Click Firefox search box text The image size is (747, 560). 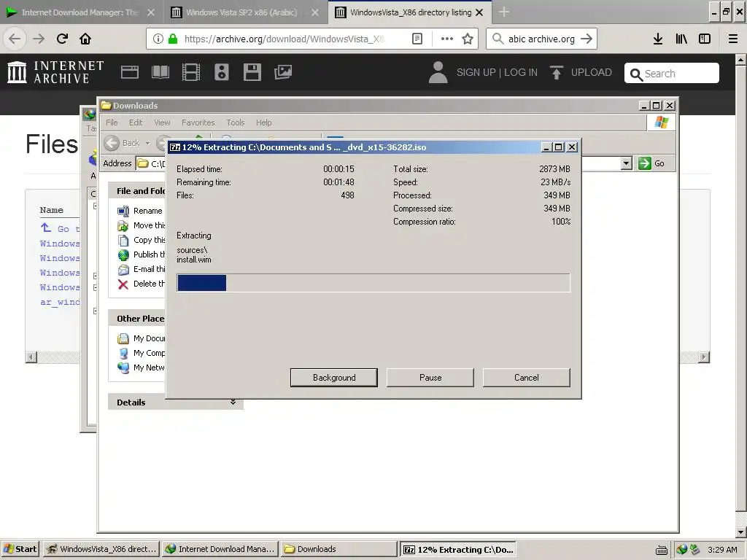pyautogui.click(x=541, y=39)
